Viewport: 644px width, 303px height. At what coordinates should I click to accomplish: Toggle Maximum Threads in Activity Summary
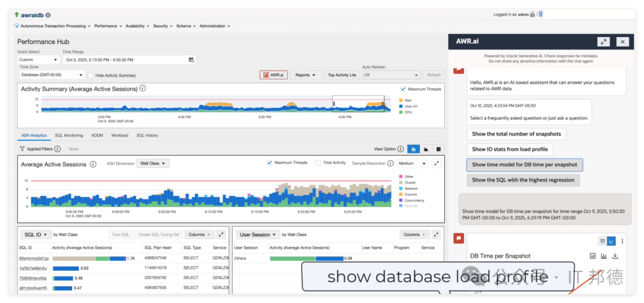point(403,89)
